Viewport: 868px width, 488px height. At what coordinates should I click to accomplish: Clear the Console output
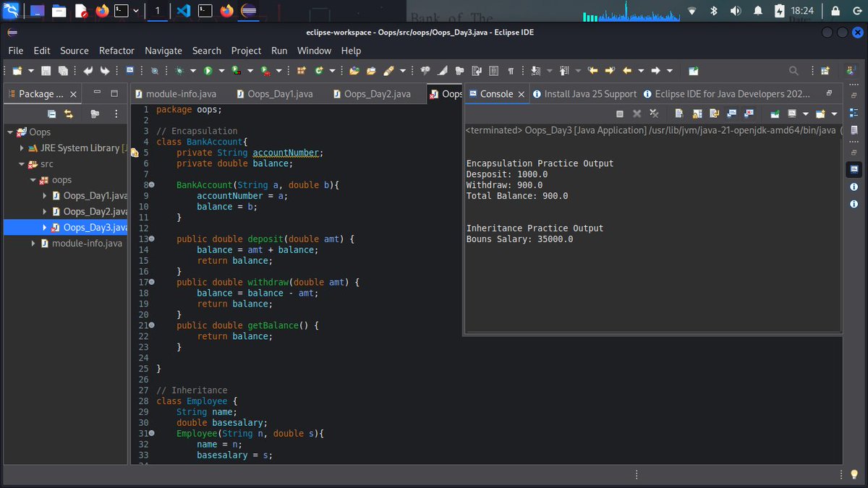(x=679, y=114)
